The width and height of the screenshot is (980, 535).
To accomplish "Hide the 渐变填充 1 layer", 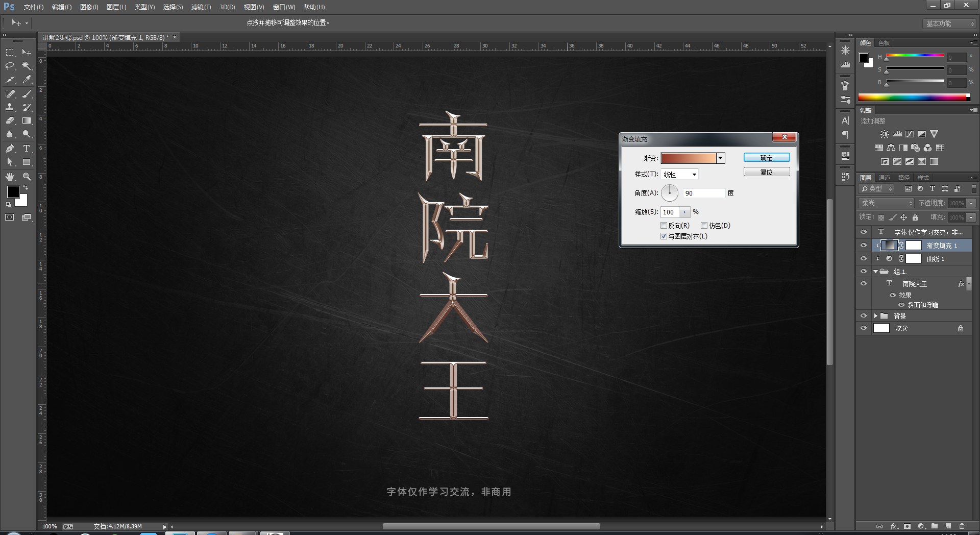I will (864, 246).
